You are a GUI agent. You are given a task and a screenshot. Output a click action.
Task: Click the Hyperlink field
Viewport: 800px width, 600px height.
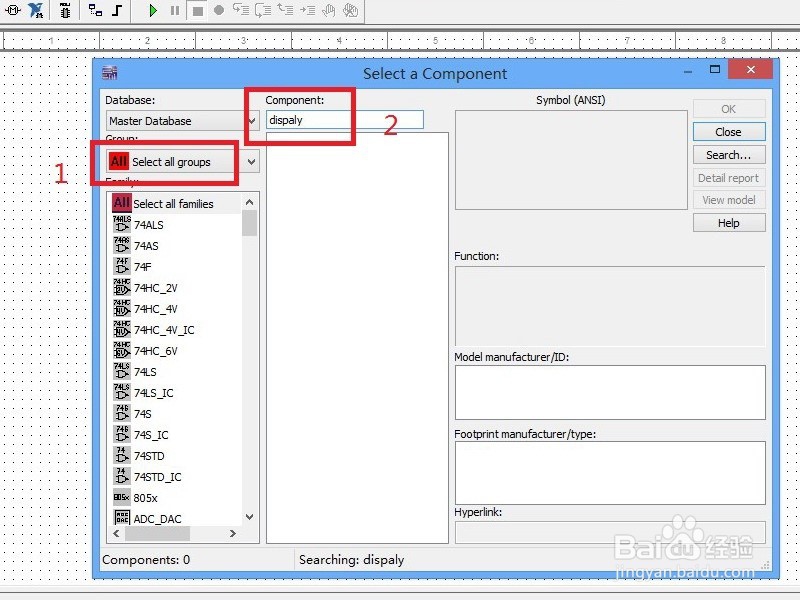click(x=610, y=532)
